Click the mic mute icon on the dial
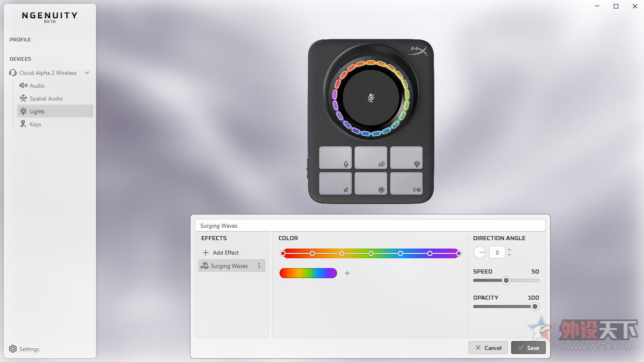 [371, 98]
